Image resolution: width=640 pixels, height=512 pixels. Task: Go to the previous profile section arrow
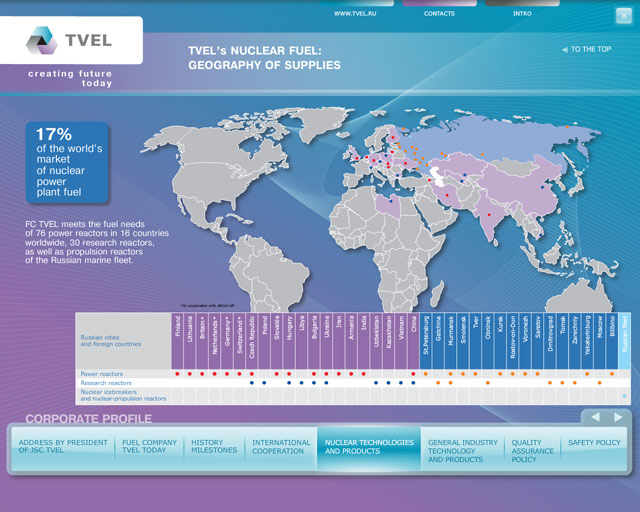click(x=596, y=417)
